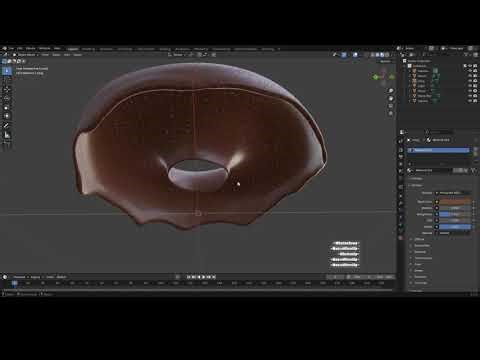Collapse the Surface panel

point(416,185)
